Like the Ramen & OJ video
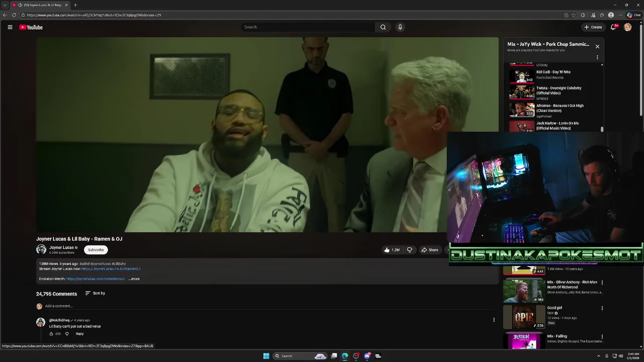 click(x=392, y=250)
